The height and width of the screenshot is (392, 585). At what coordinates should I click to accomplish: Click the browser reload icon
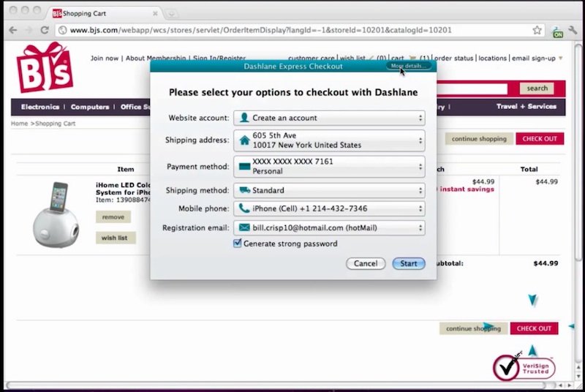click(45, 30)
